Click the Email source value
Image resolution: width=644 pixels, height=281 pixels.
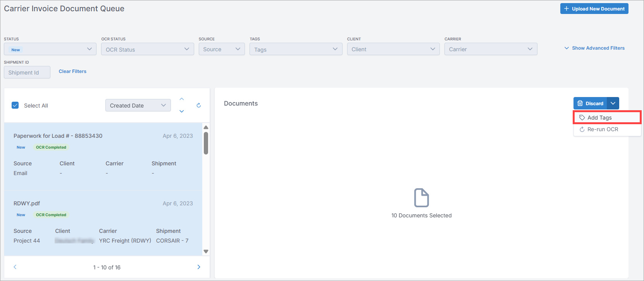click(x=21, y=173)
